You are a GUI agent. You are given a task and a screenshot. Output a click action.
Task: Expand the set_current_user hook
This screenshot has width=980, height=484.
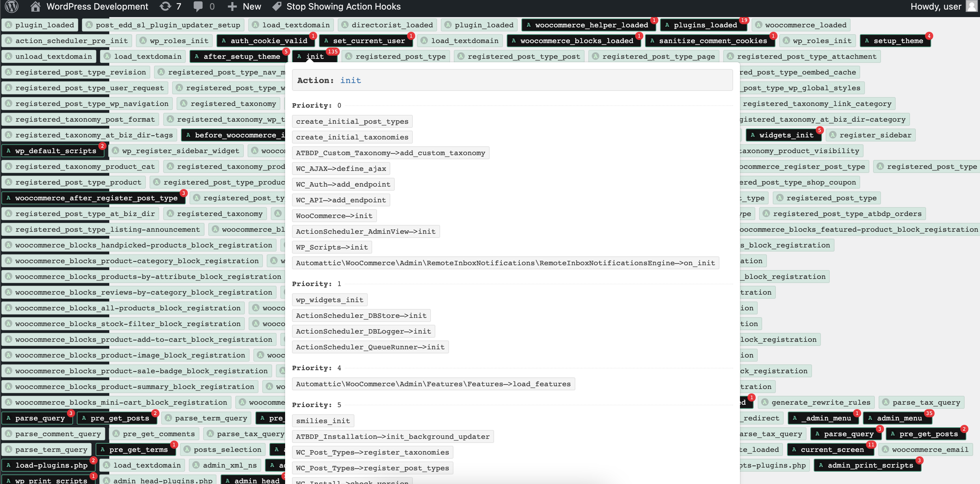coord(366,41)
